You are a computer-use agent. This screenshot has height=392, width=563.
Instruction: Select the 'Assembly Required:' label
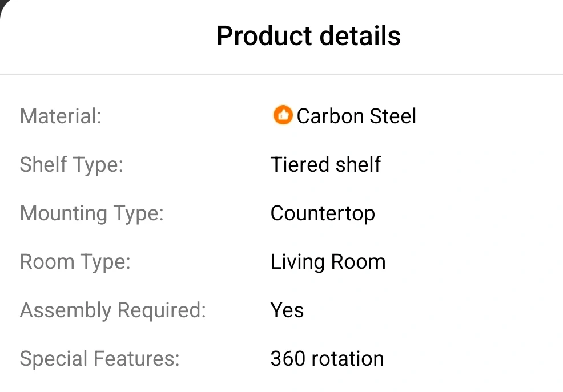112,310
